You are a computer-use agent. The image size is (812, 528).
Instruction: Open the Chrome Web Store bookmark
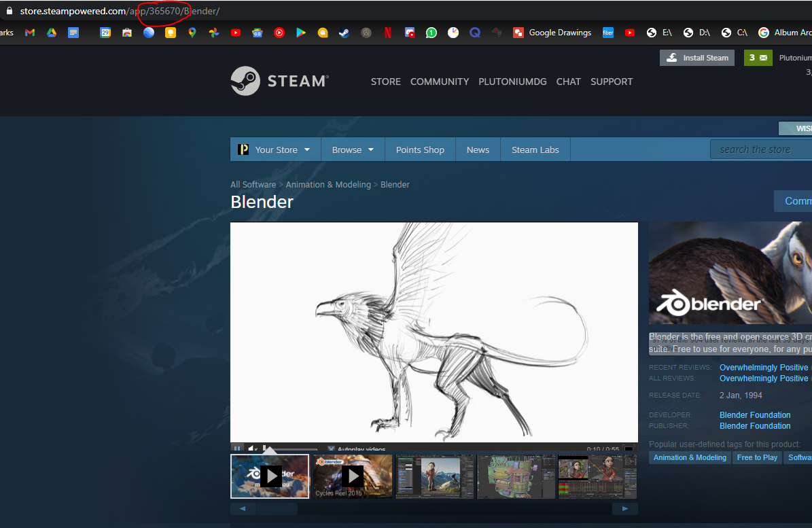127,33
